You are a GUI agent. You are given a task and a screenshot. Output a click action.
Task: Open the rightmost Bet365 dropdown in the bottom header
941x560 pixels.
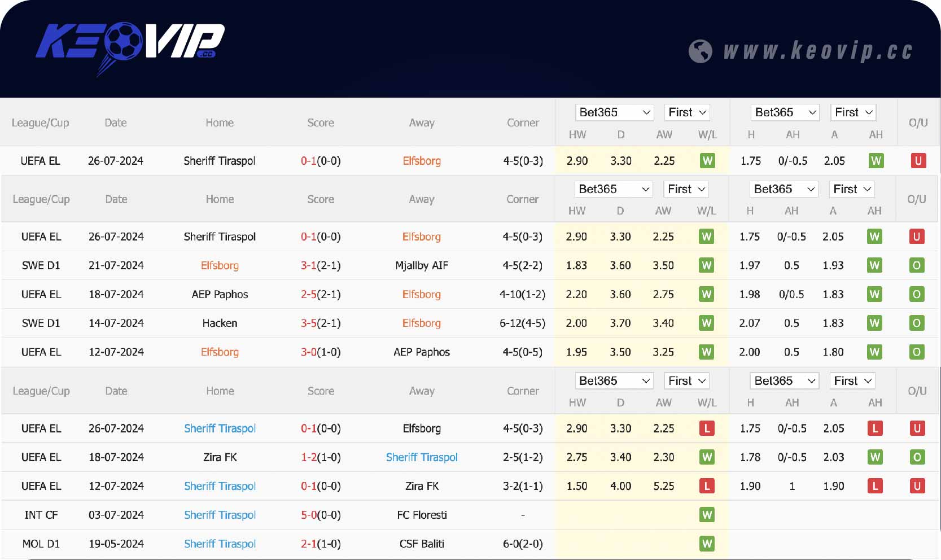coord(784,381)
